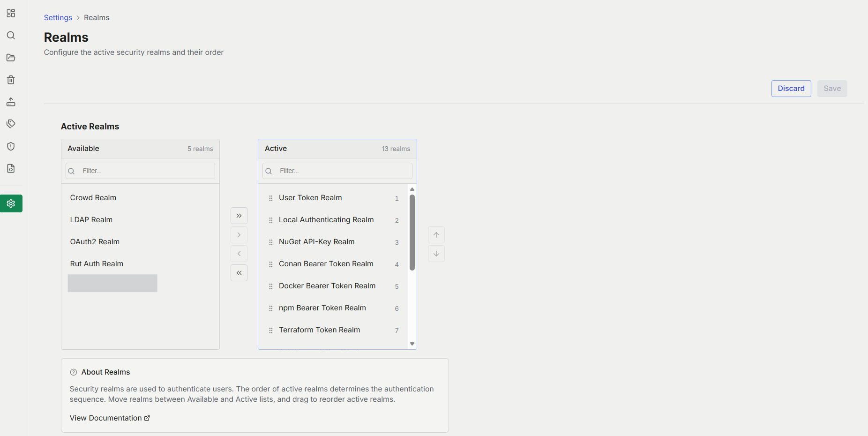Move selected realm right with single arrow

tap(239, 235)
